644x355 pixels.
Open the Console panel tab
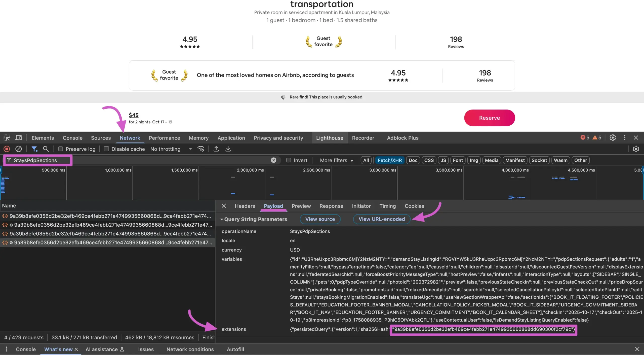tap(72, 138)
